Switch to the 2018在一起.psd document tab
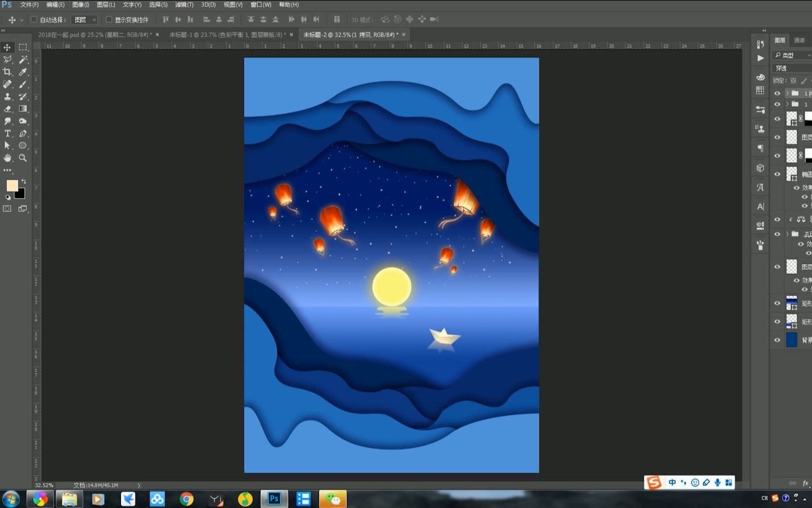The width and height of the screenshot is (812, 508). coord(95,35)
